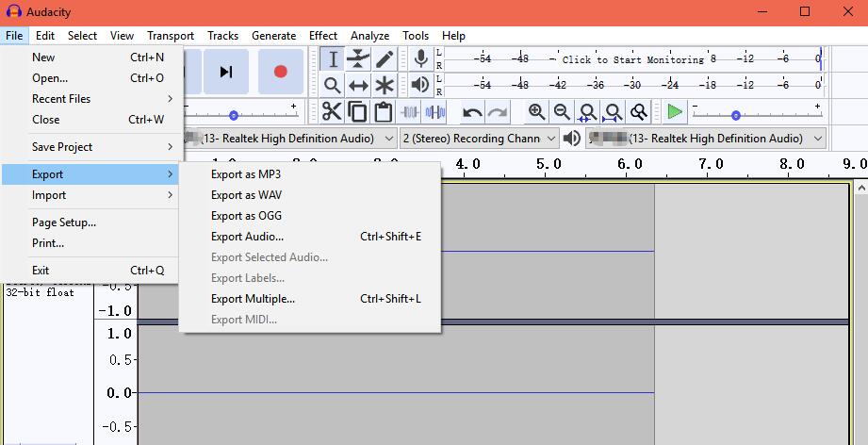Choose Export Multiple... entry

[x=310, y=299]
